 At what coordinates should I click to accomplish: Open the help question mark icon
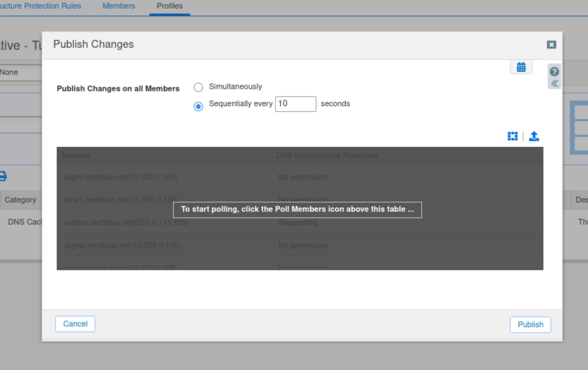click(554, 72)
